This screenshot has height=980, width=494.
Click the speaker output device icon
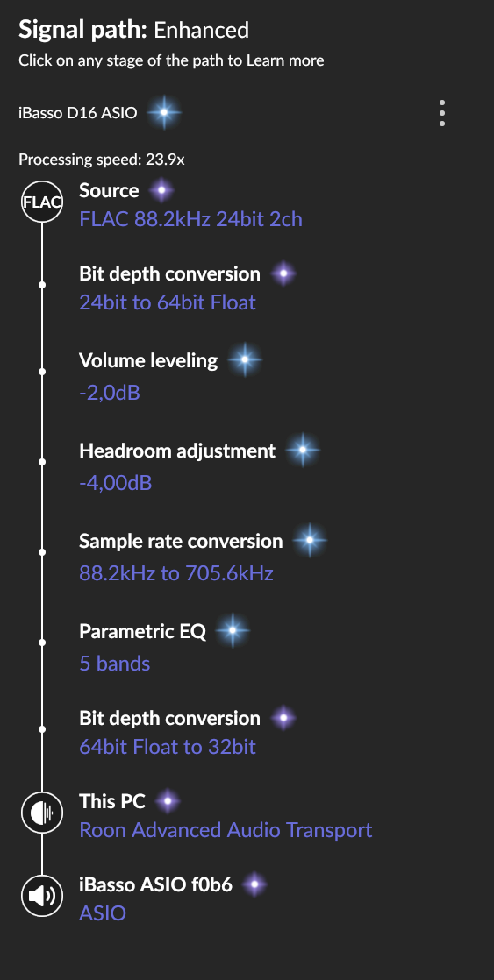click(x=42, y=896)
